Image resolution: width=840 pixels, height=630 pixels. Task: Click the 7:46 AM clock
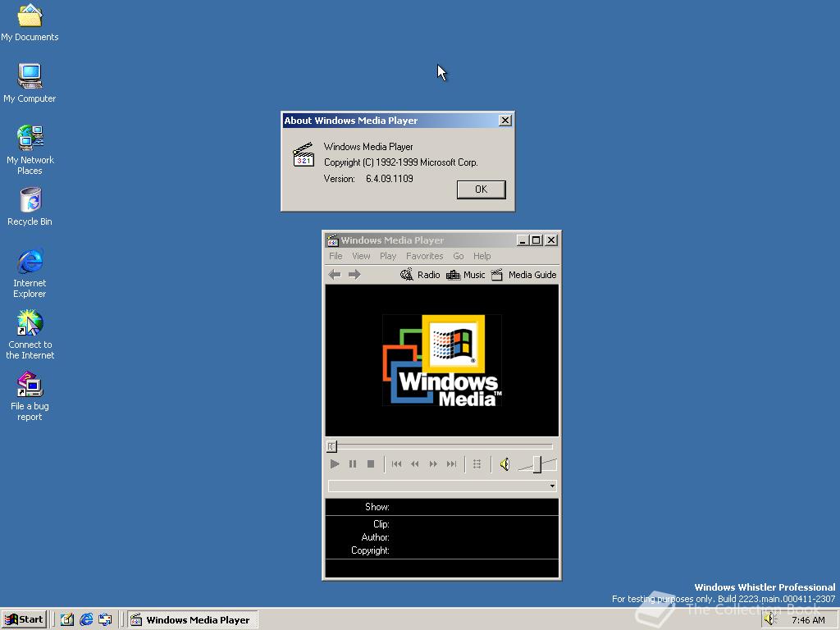point(808,620)
